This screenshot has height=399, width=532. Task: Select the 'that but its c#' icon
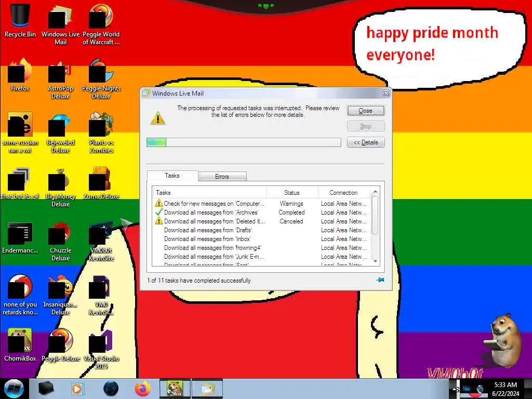click(x=20, y=183)
